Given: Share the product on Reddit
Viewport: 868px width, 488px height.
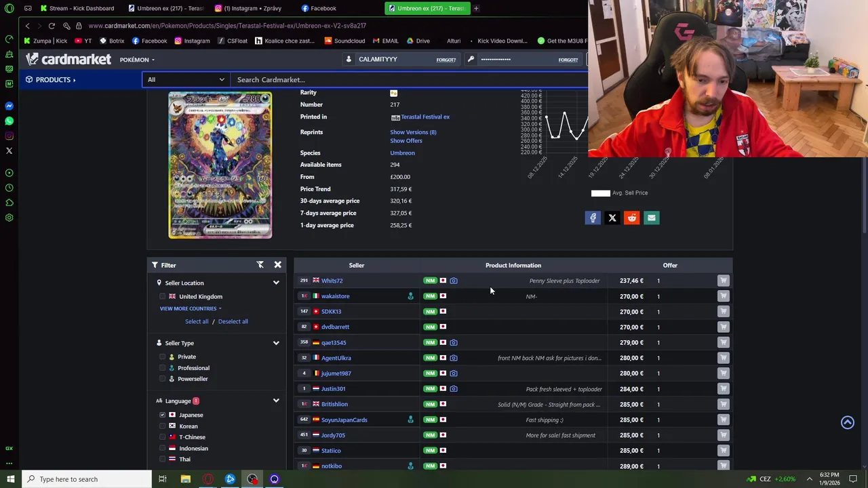Looking at the screenshot, I should point(632,218).
